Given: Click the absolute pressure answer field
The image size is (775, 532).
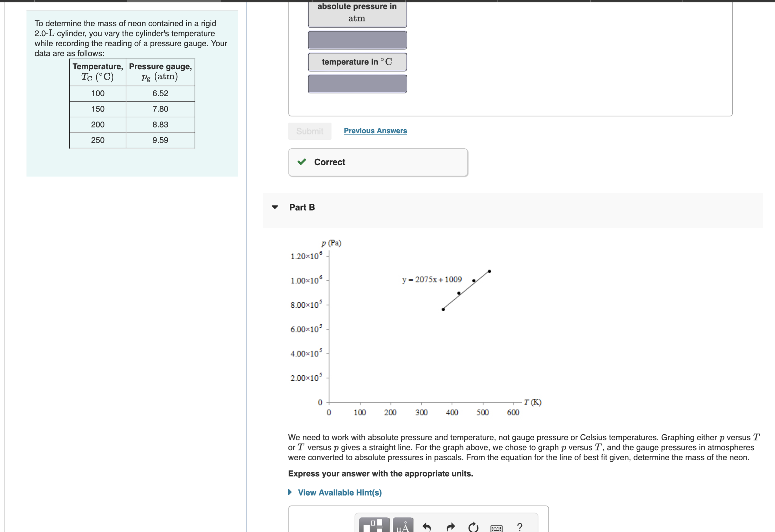Looking at the screenshot, I should click(357, 40).
